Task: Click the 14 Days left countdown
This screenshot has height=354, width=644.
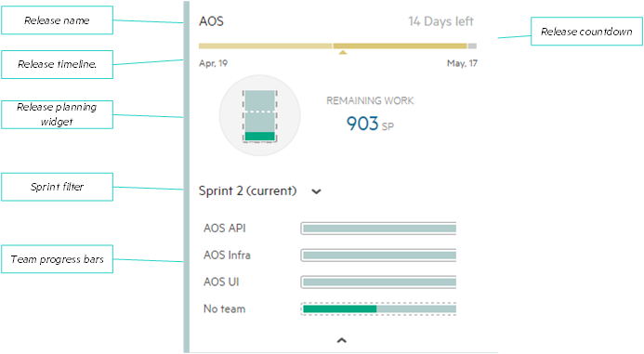Action: pyautogui.click(x=440, y=21)
